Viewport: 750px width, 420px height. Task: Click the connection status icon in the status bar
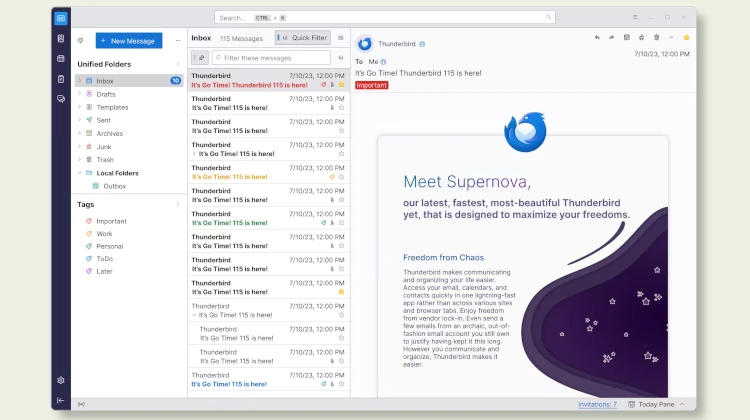81,404
